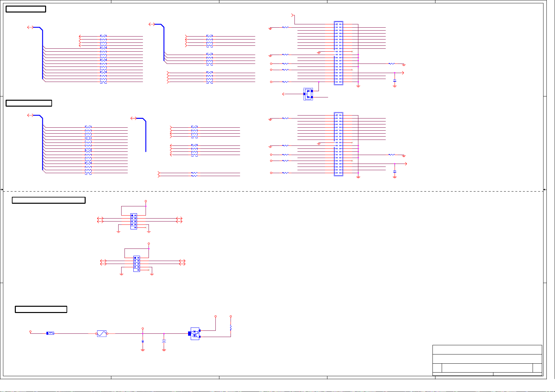The height and width of the screenshot is (392, 555).
Task: Select the bottom 40-pin connector symbol
Action: (x=338, y=144)
